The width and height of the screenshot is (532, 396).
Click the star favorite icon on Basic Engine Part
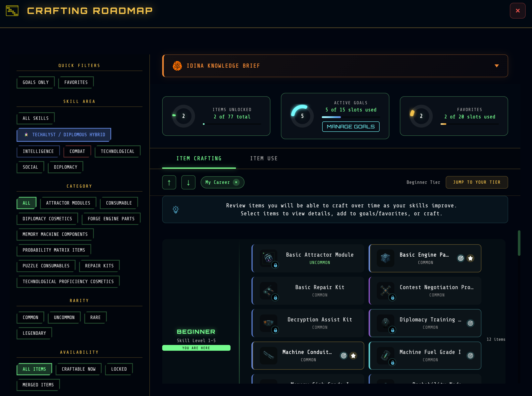point(470,258)
